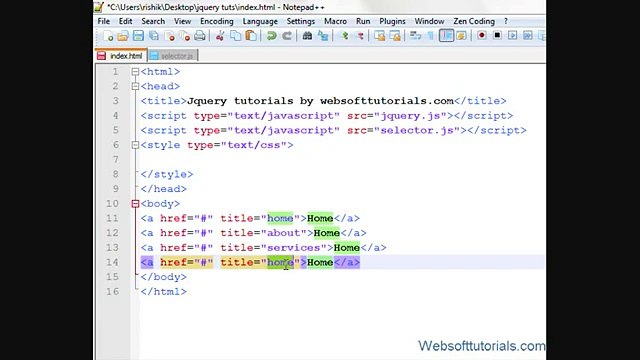
Task: Open the View menu
Action: coord(182,21)
